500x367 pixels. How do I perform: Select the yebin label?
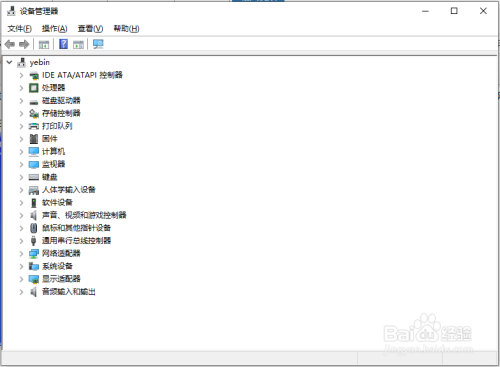click(x=40, y=62)
